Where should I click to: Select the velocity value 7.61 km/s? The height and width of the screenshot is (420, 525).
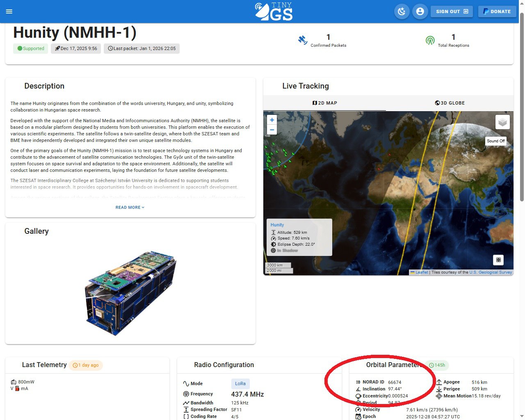[x=432, y=410]
